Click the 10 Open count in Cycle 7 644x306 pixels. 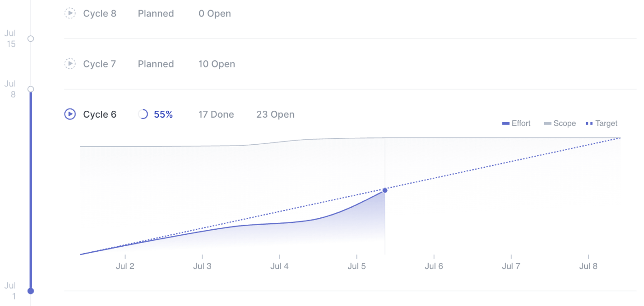pos(217,64)
